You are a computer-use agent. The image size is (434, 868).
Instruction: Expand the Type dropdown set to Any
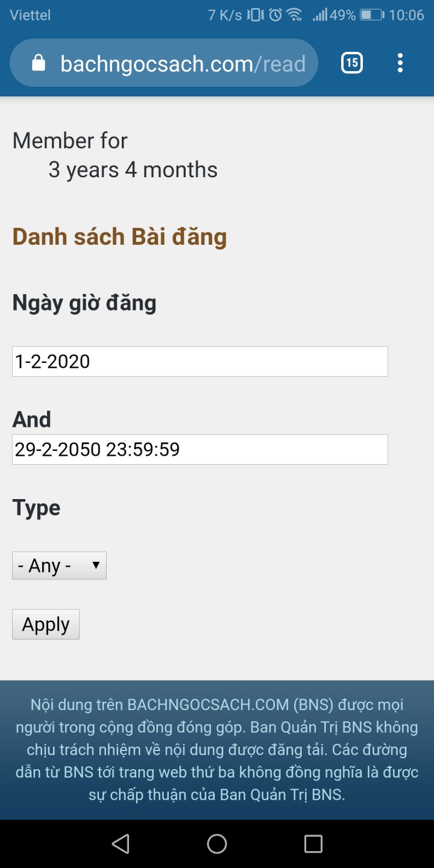[x=59, y=565]
